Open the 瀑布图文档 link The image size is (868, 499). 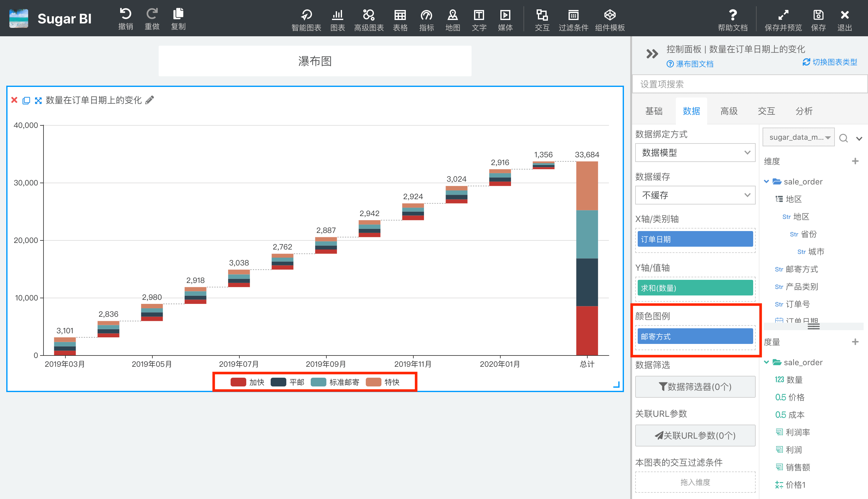690,64
